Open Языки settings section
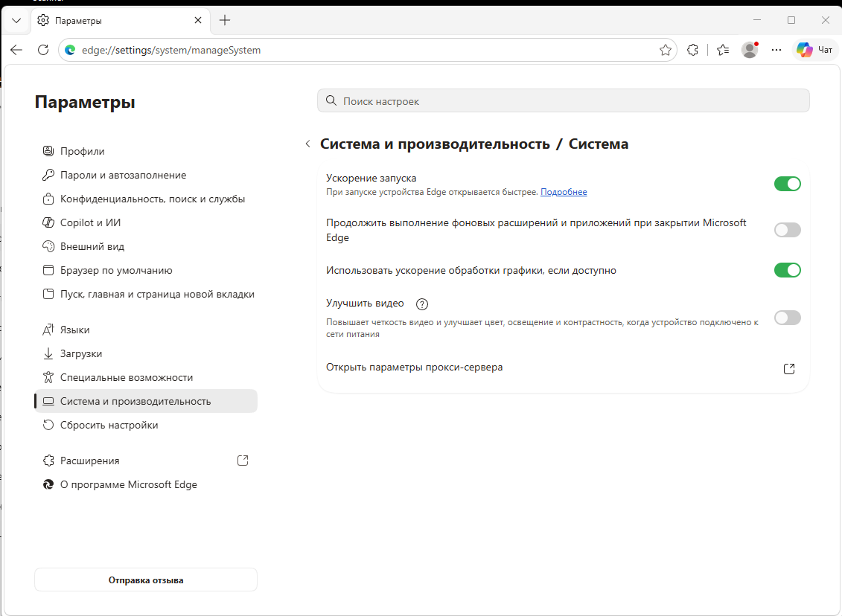 point(146,330)
